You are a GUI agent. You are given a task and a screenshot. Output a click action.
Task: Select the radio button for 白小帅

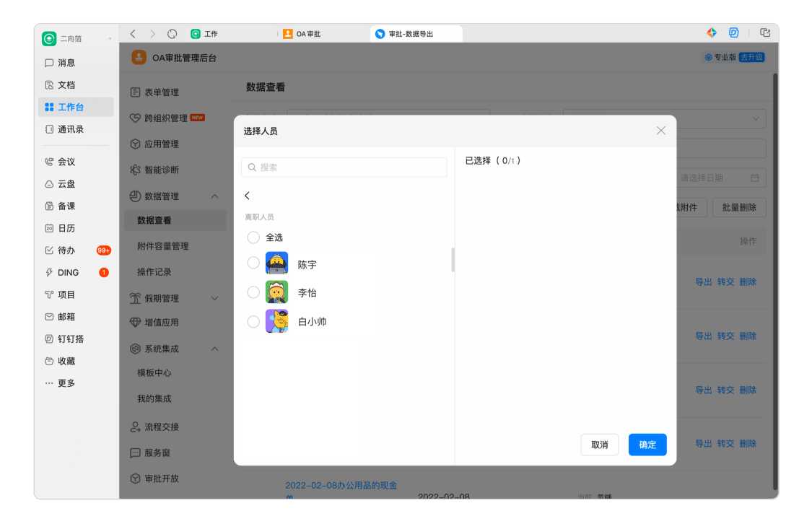click(x=253, y=322)
